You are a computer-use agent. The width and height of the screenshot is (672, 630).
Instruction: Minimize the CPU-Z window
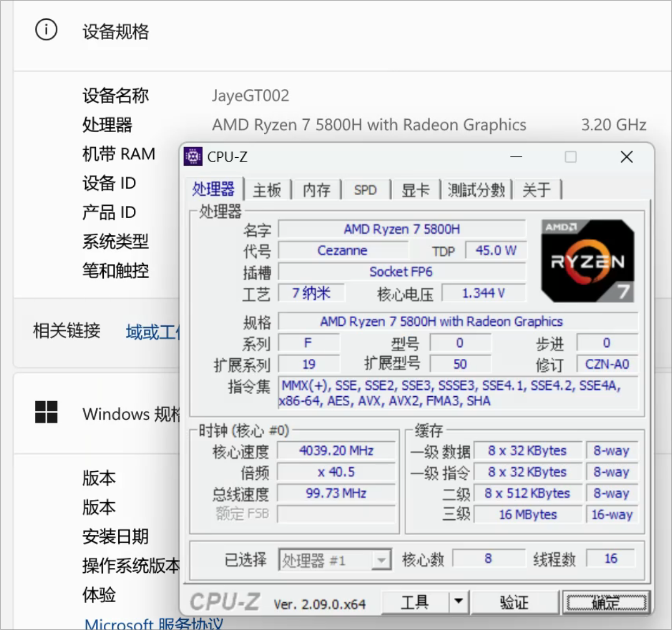click(x=516, y=157)
